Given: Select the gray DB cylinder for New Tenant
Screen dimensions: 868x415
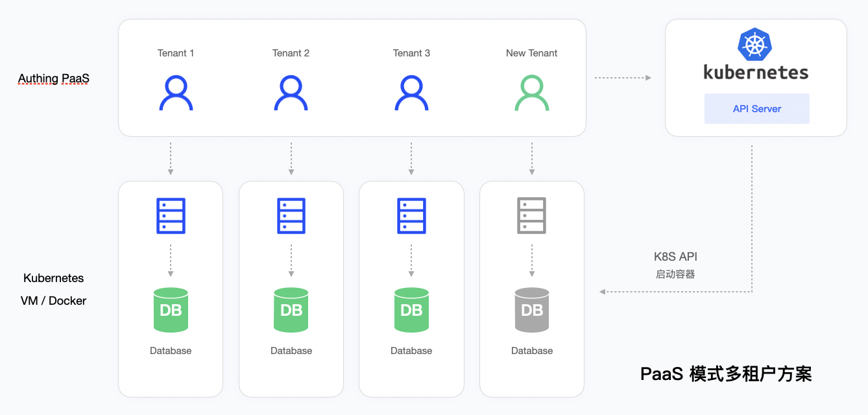Looking at the screenshot, I should (x=532, y=310).
